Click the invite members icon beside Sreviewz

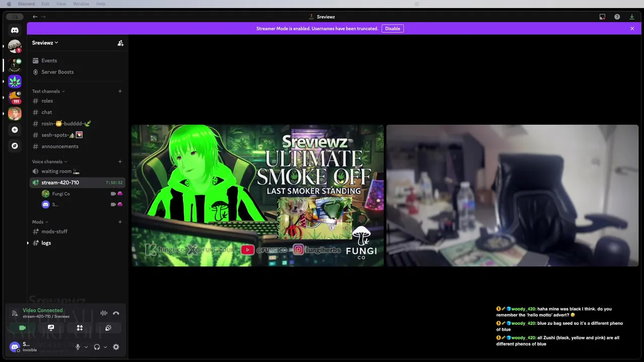(x=120, y=43)
